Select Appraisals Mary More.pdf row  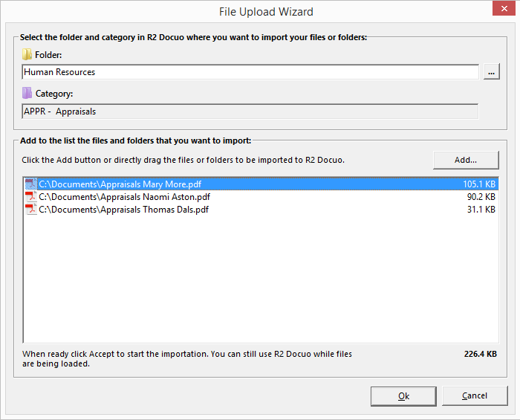pos(261,184)
